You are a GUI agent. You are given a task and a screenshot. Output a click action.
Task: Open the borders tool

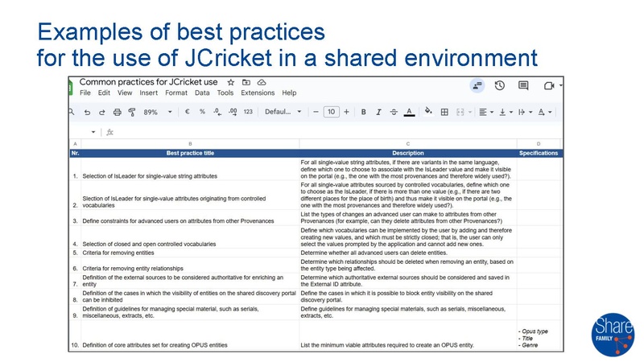click(444, 112)
